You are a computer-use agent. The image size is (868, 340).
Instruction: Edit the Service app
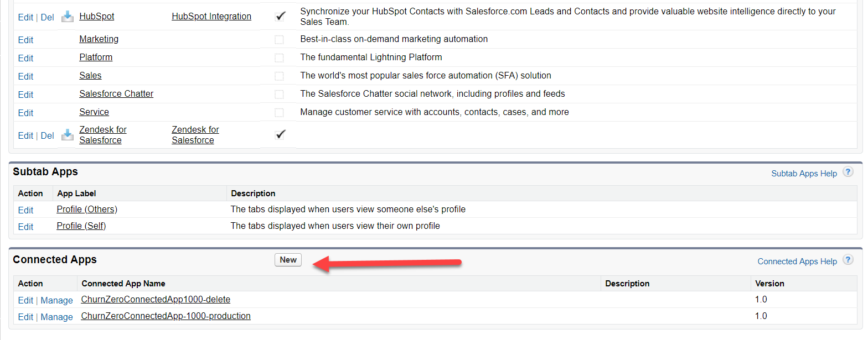(x=25, y=113)
